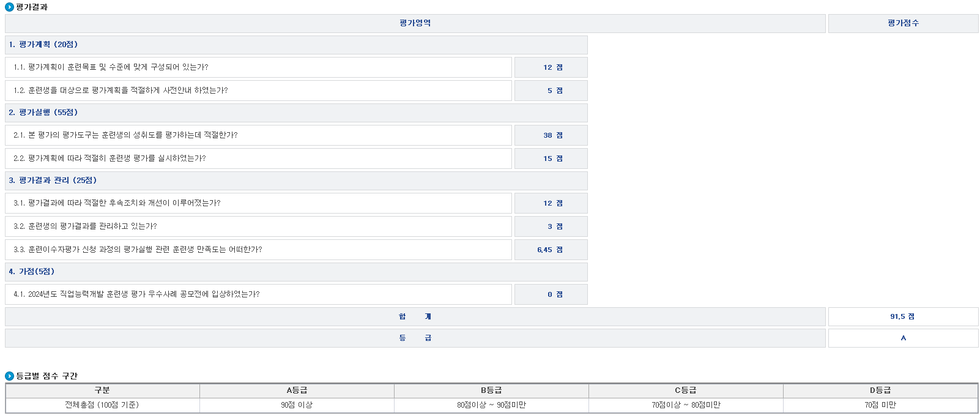Click the 평가영역 column header
Viewport: 980px width, 418px height.
(415, 23)
